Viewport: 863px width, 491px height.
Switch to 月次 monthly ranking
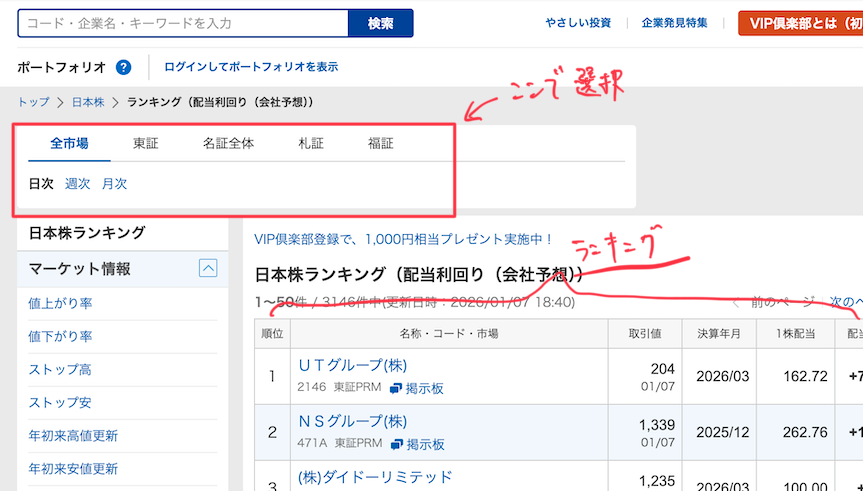tap(114, 183)
